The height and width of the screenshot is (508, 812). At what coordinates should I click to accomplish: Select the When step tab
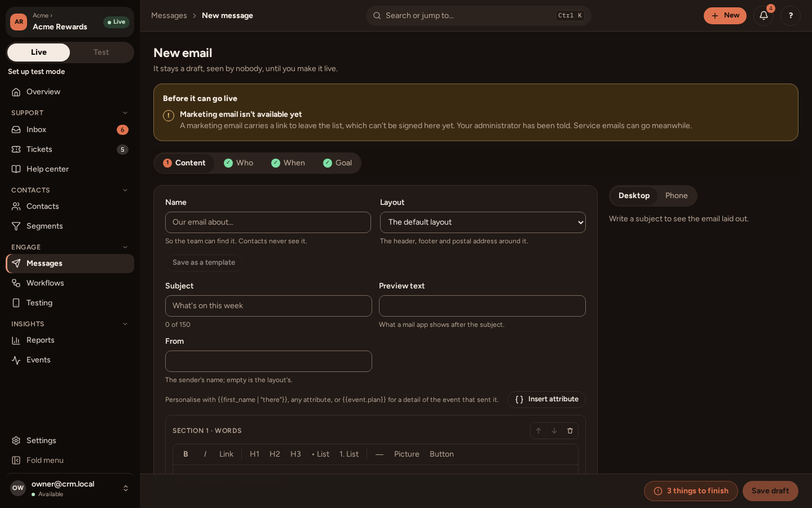tap(288, 163)
